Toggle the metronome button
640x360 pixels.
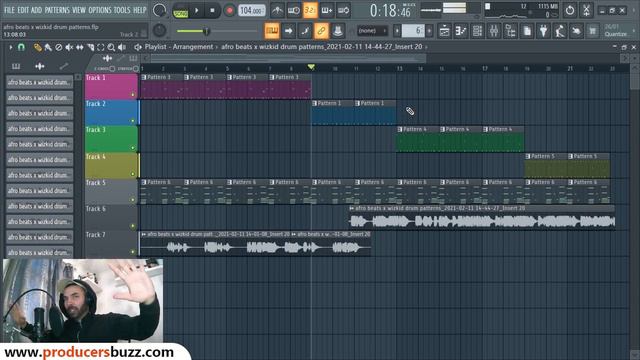pyautogui.click(x=277, y=11)
